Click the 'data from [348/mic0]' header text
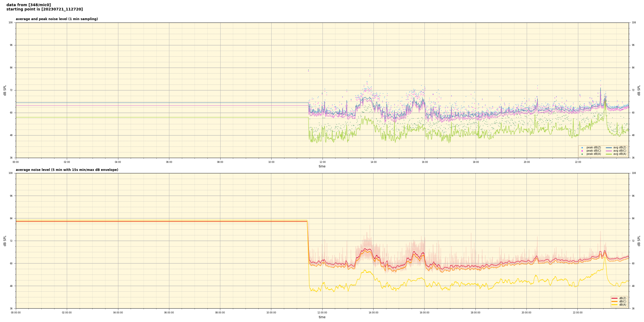 click(x=28, y=5)
